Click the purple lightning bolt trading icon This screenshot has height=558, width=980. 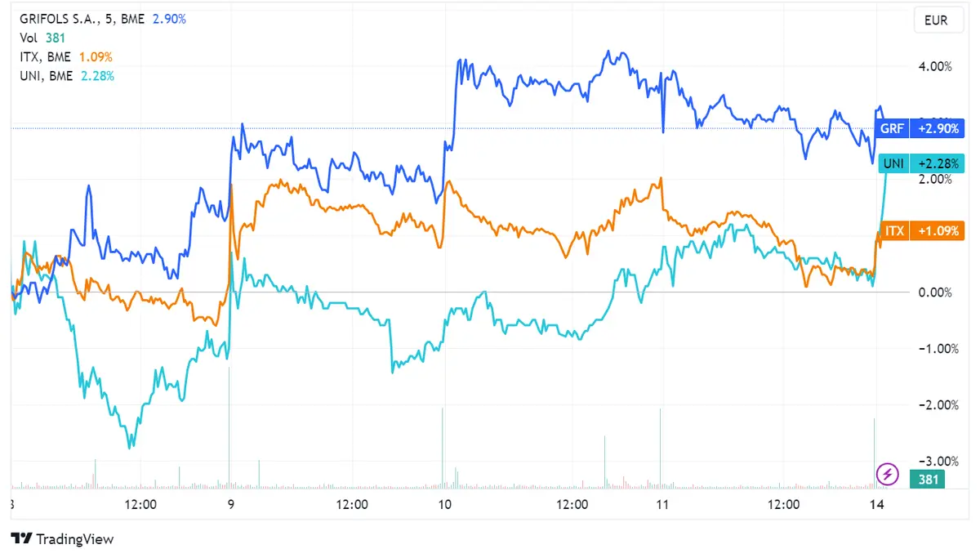point(887,474)
